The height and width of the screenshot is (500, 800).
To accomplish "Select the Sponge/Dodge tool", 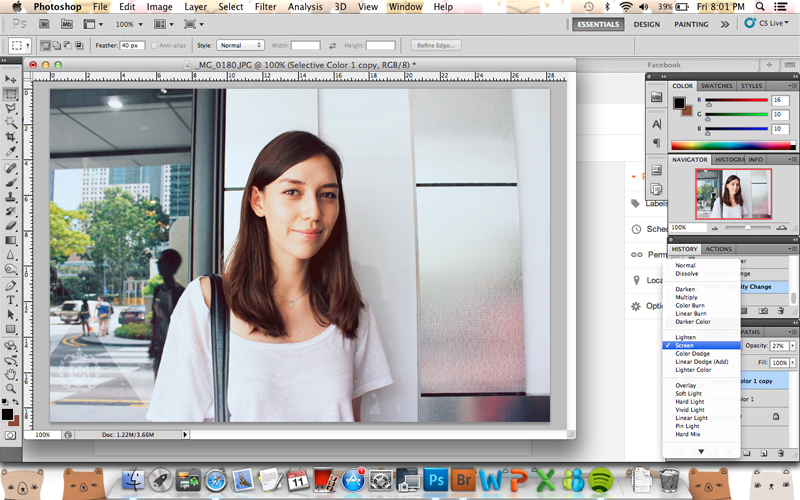I will click(11, 268).
